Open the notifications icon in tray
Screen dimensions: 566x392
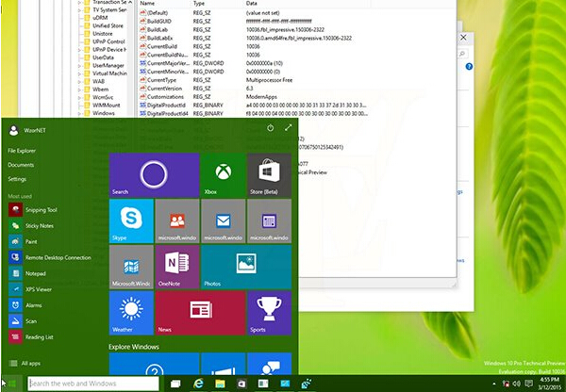(529, 384)
